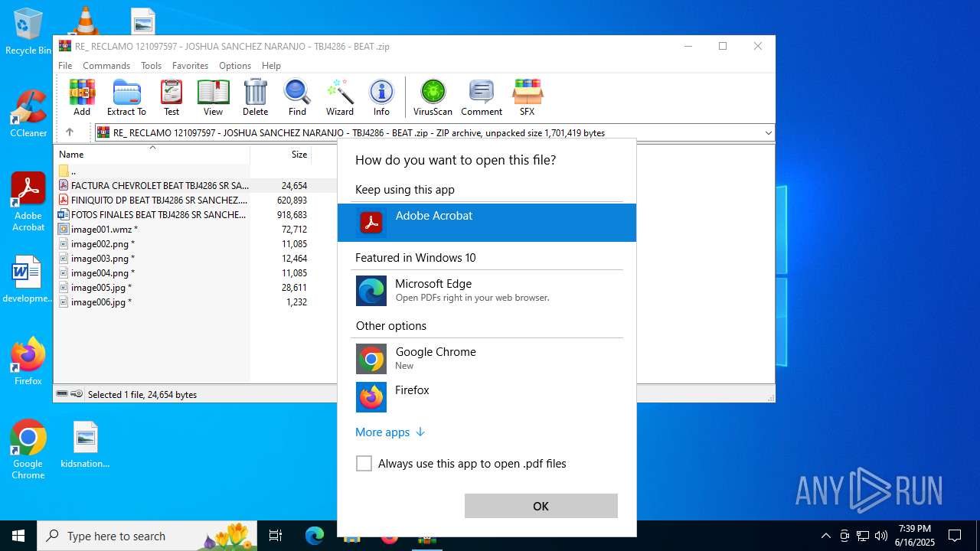The image size is (980, 551).
Task: Open the notifications action center
Action: [955, 536]
